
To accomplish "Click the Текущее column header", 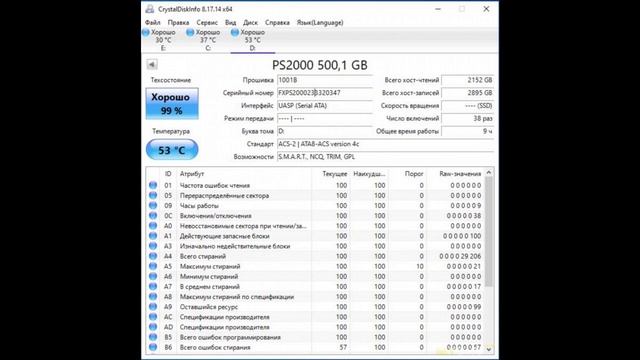I will coord(330,173).
